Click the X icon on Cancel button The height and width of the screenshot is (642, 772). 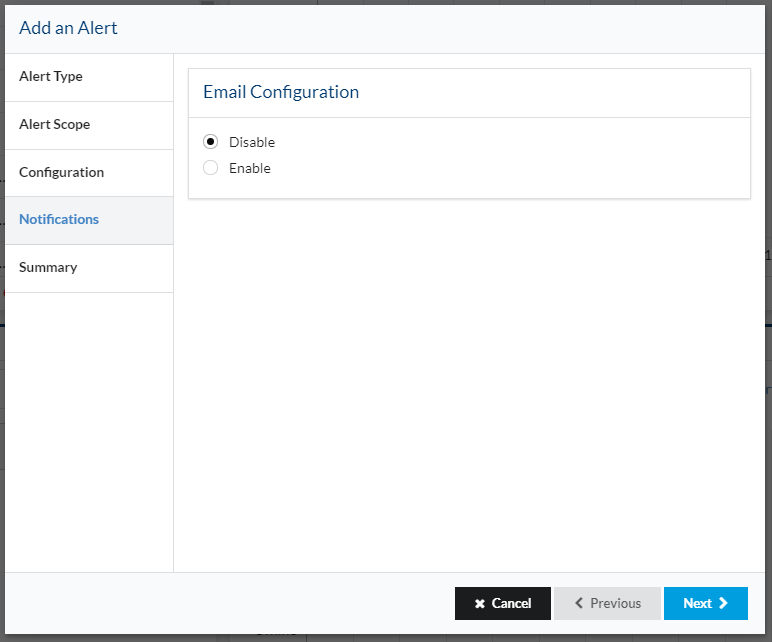(480, 604)
